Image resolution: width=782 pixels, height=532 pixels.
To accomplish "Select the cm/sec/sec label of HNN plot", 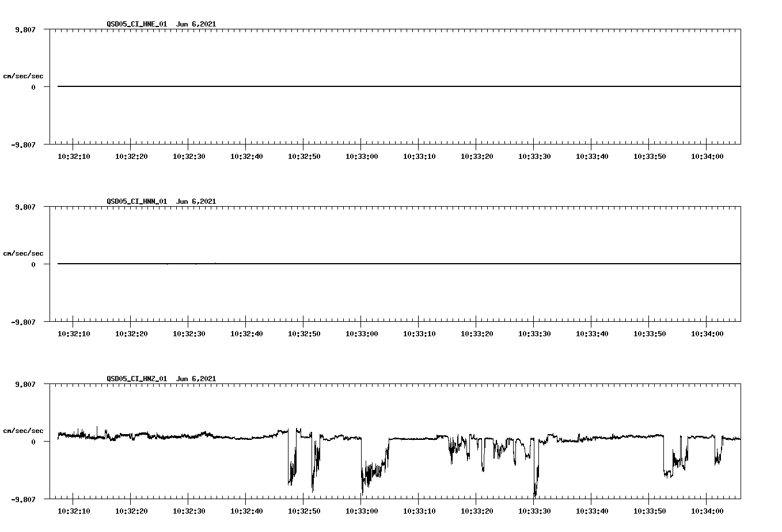I will click(x=23, y=253).
